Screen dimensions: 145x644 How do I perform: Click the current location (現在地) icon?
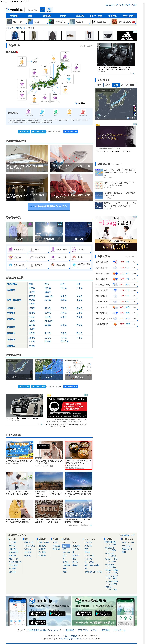pyautogui.click(x=49, y=10)
